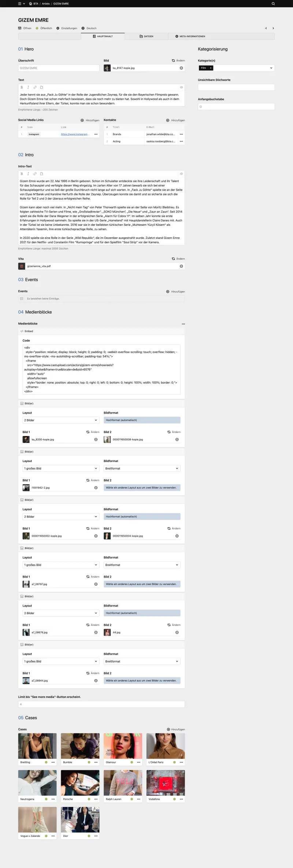
Task: Remove l1001942-2.jpg image
Action: 96,488
